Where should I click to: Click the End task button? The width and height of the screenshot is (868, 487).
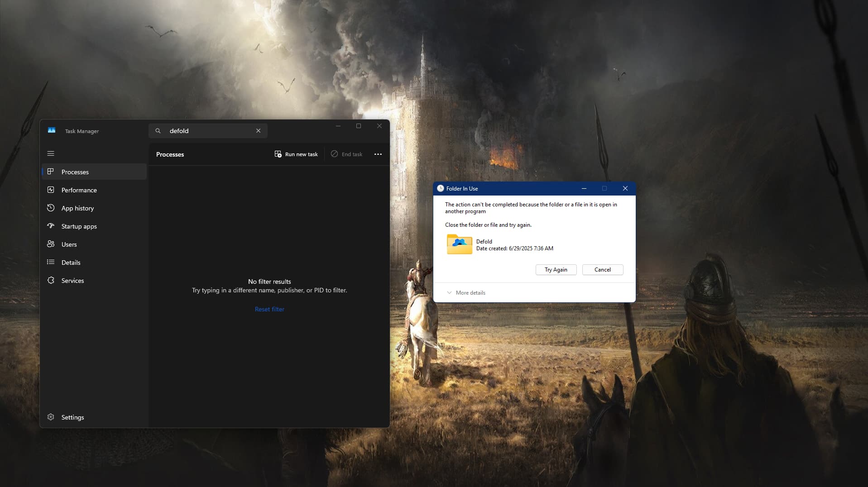[x=346, y=154]
